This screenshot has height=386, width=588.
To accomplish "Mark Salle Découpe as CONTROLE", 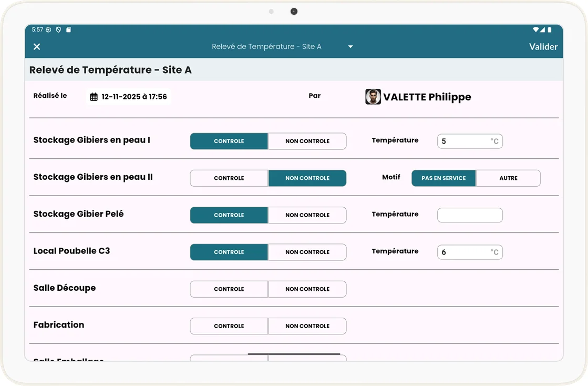I will point(229,289).
